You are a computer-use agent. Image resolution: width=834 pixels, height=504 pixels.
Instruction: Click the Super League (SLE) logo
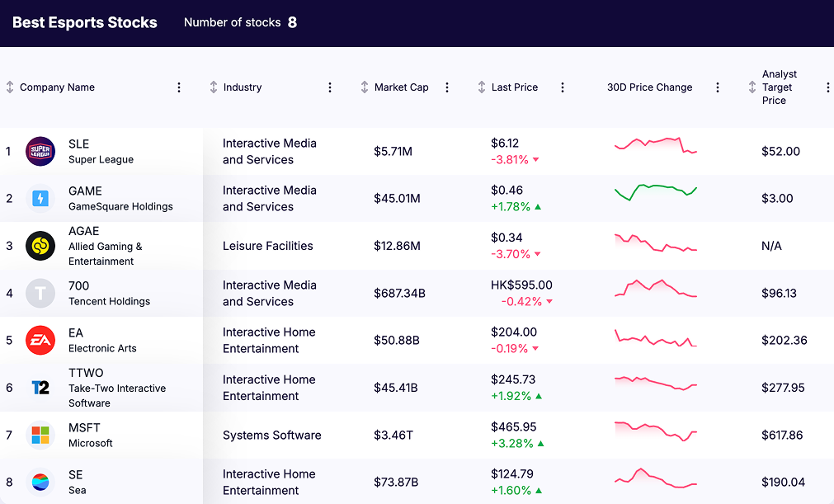pyautogui.click(x=40, y=151)
